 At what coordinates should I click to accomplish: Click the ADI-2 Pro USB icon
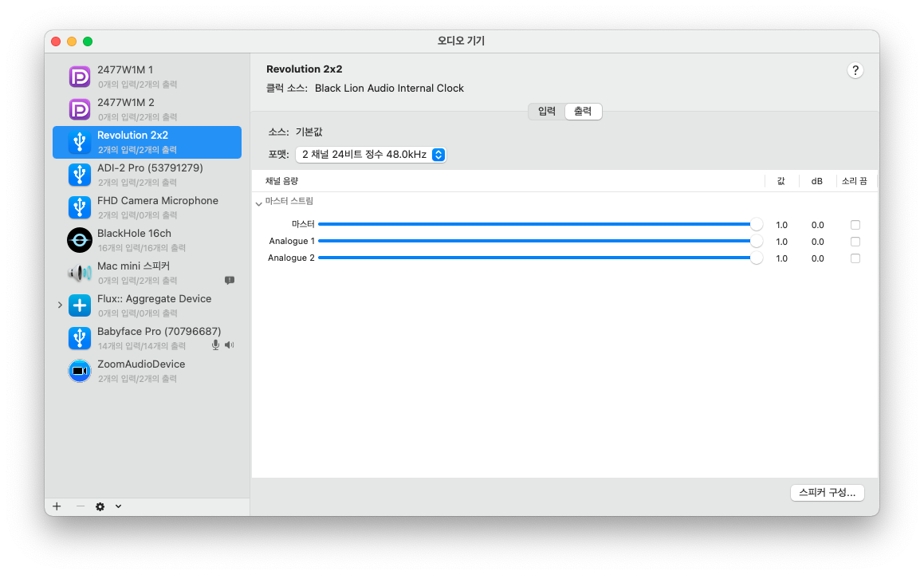click(80, 175)
